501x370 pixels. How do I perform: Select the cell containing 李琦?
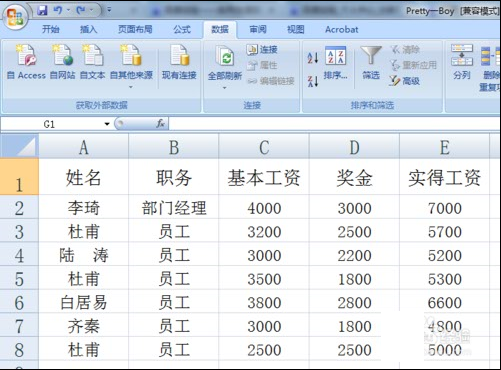[84, 207]
